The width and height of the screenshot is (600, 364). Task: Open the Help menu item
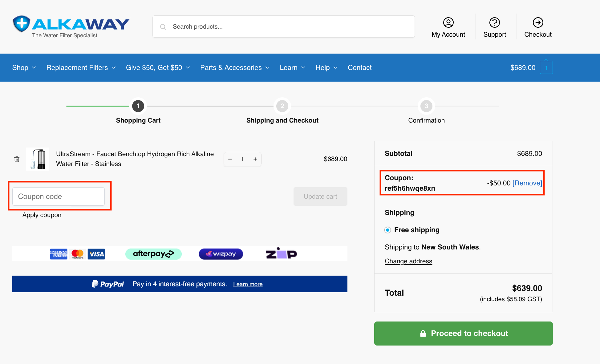[326, 67]
